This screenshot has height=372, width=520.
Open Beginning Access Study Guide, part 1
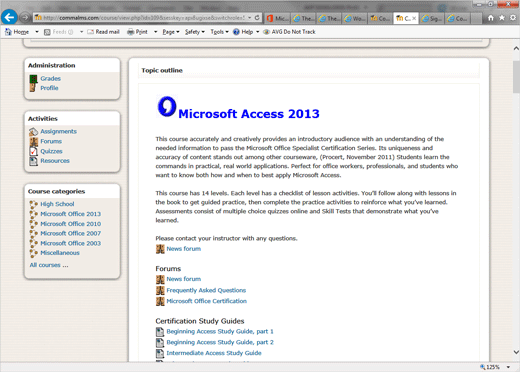(220, 331)
